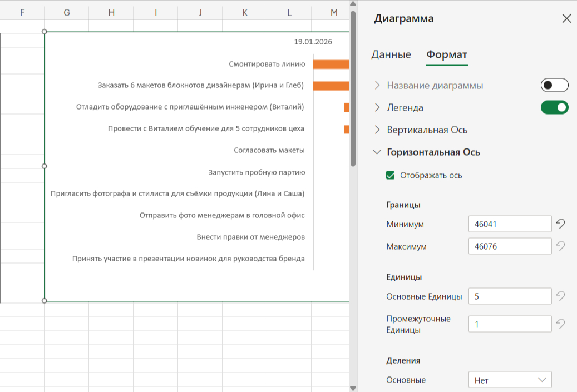577x392 pixels.
Task: Close the Диаграмма panel
Action: (x=566, y=19)
